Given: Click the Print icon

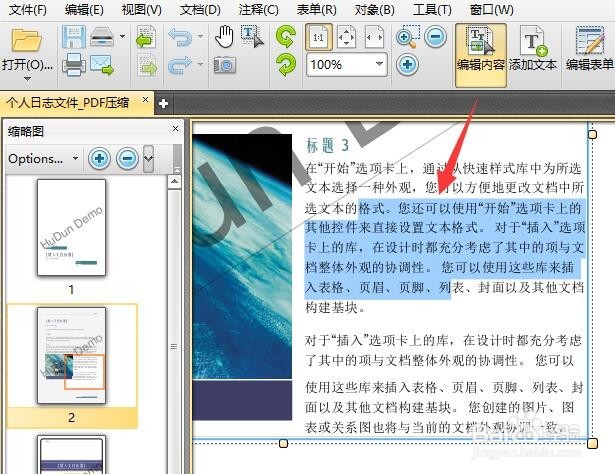Looking at the screenshot, I should click(74, 64).
